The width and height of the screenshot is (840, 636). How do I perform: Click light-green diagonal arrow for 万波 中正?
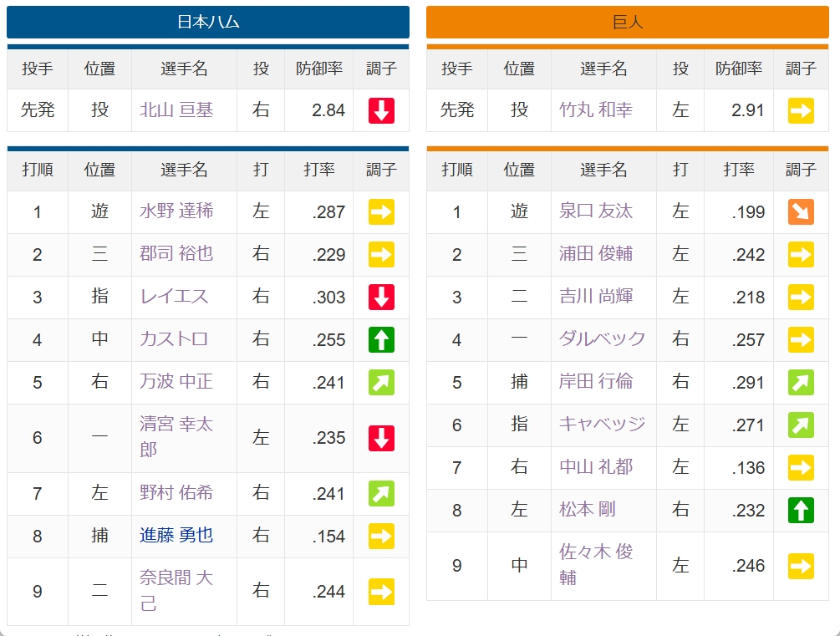[x=381, y=382]
